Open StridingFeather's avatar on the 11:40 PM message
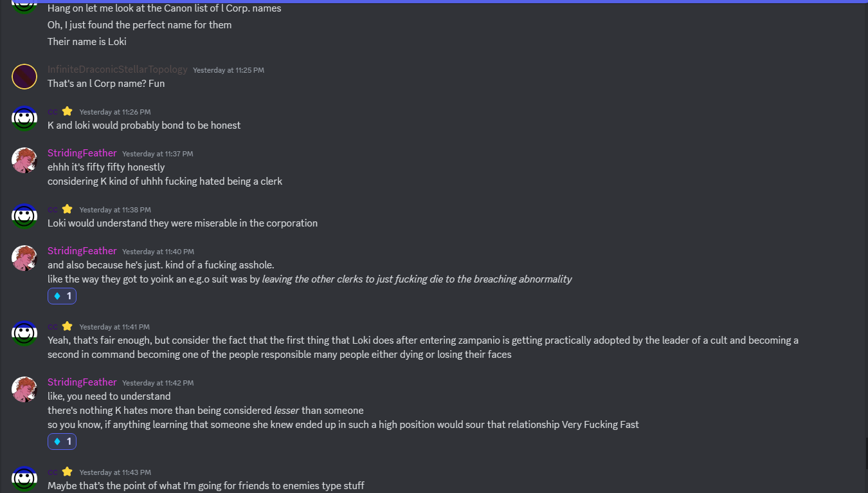 [24, 258]
